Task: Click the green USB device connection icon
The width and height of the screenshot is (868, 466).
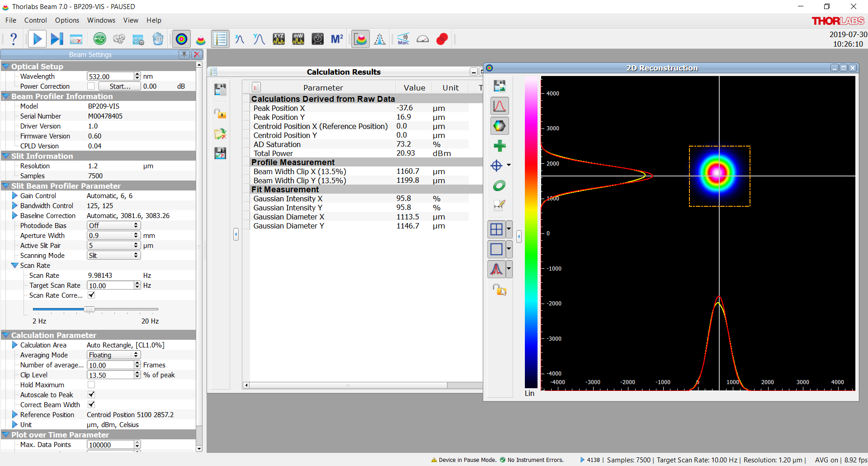Action: pos(99,39)
